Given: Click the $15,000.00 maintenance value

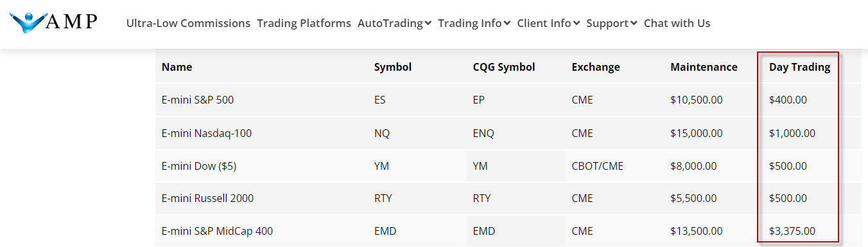Looking at the screenshot, I should pos(697,133).
